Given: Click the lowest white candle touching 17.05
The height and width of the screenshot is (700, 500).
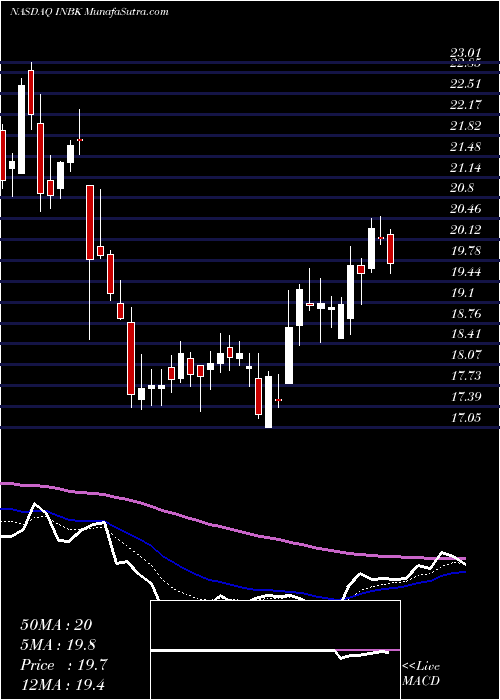Looking at the screenshot, I should [268, 402].
